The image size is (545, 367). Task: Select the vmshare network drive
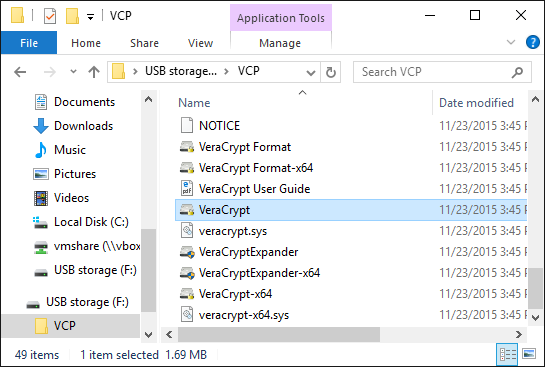tap(97, 246)
